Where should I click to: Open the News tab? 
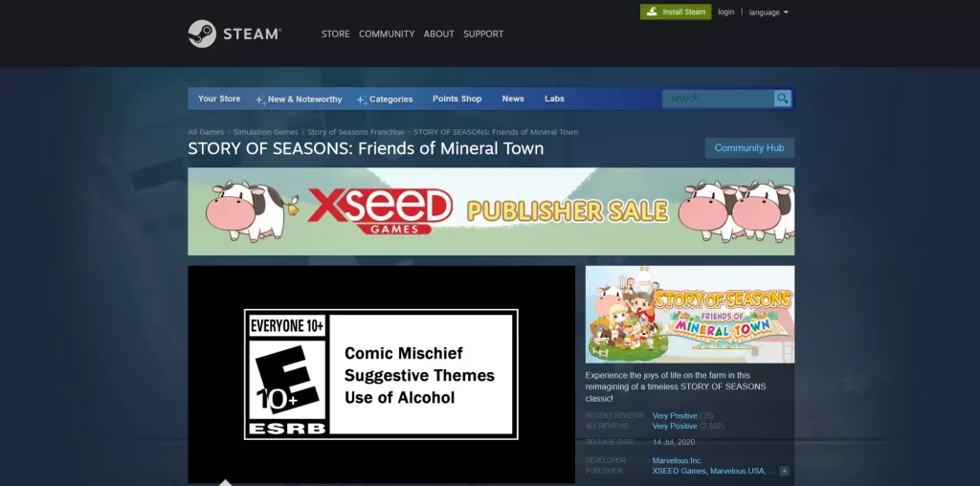(x=513, y=99)
